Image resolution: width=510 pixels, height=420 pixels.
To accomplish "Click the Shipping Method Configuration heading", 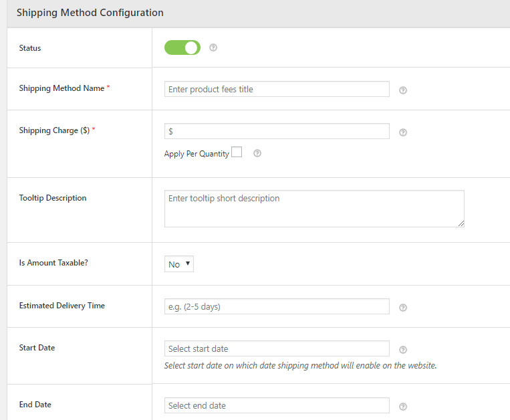I will 90,13.
